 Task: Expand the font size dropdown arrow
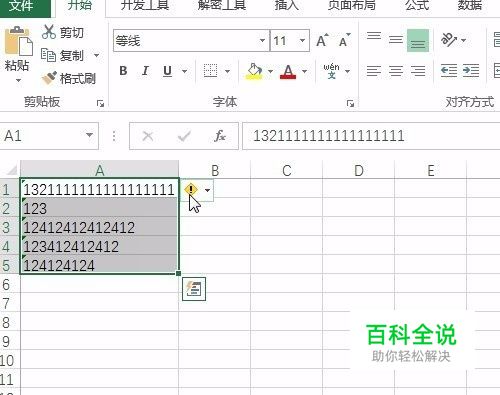pyautogui.click(x=302, y=41)
